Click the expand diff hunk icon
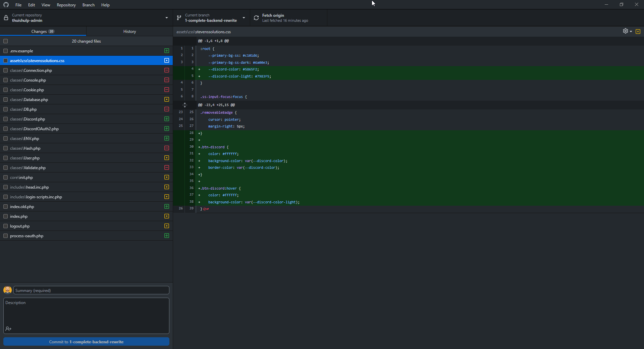 184,105
